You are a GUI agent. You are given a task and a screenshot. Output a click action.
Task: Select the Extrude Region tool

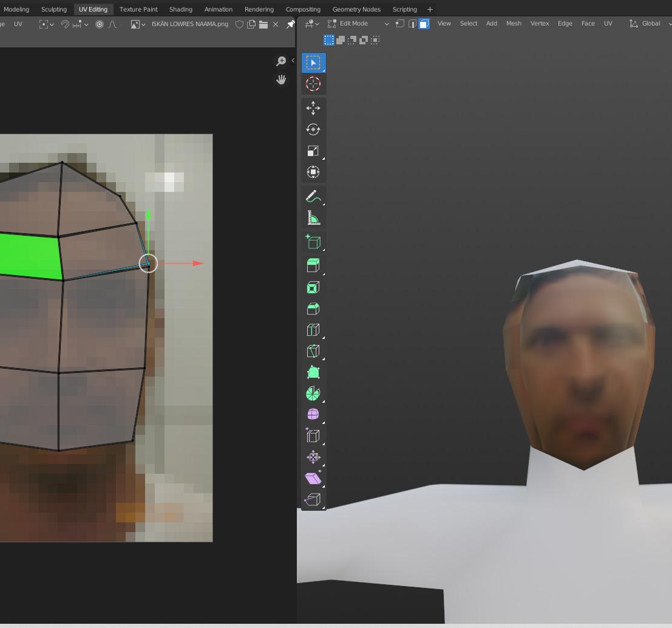[313, 265]
